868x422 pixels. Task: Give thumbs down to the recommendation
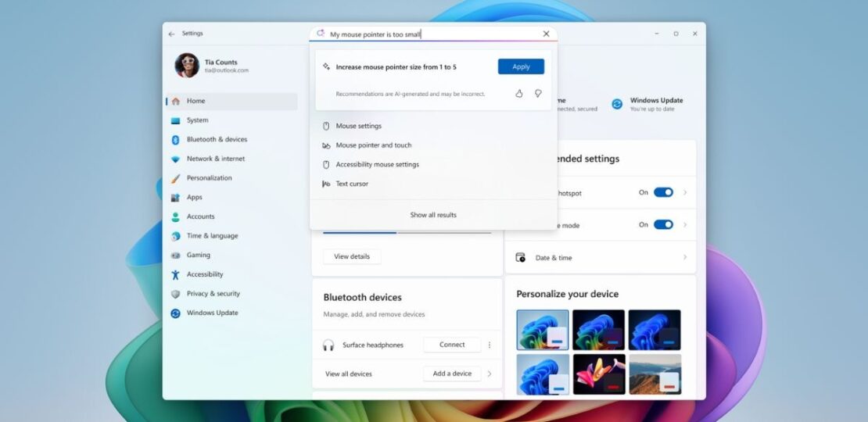537,94
